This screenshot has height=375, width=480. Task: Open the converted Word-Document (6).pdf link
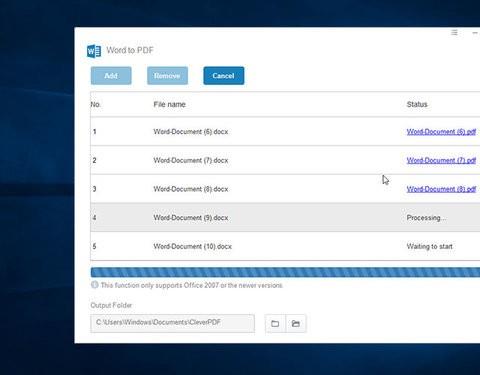coord(441,132)
